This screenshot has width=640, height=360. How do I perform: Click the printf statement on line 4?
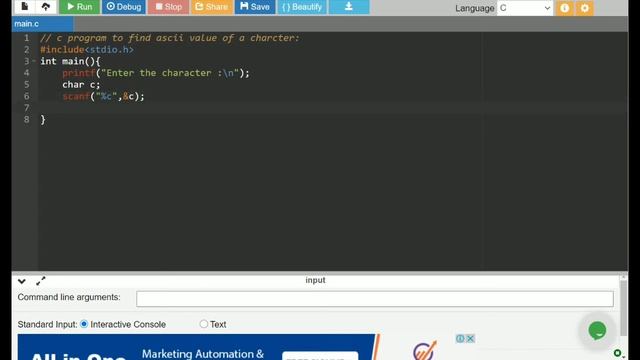pyautogui.click(x=156, y=73)
